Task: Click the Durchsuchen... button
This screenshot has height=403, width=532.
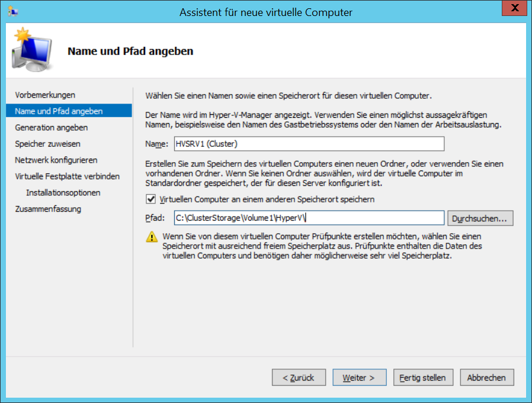Action: coord(480,218)
